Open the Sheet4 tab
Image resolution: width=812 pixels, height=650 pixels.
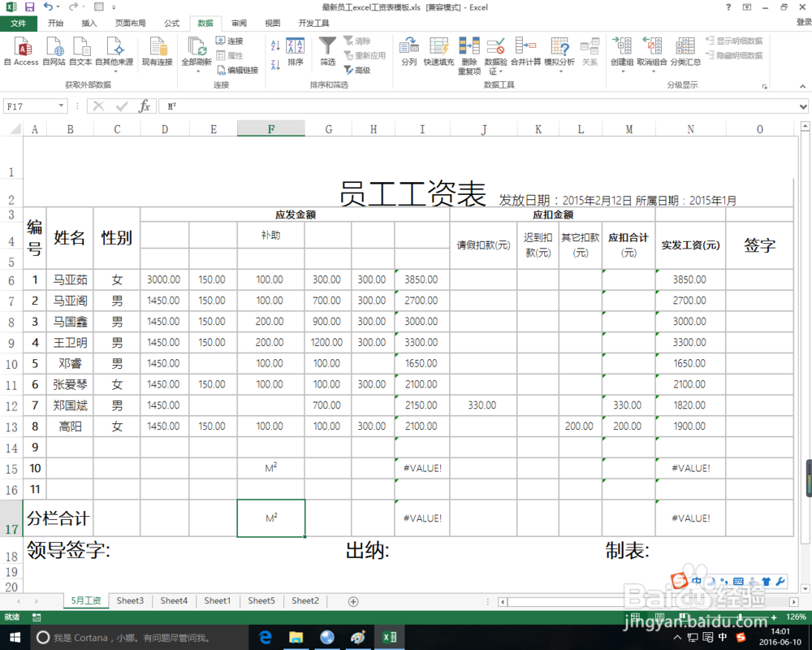[x=174, y=600]
